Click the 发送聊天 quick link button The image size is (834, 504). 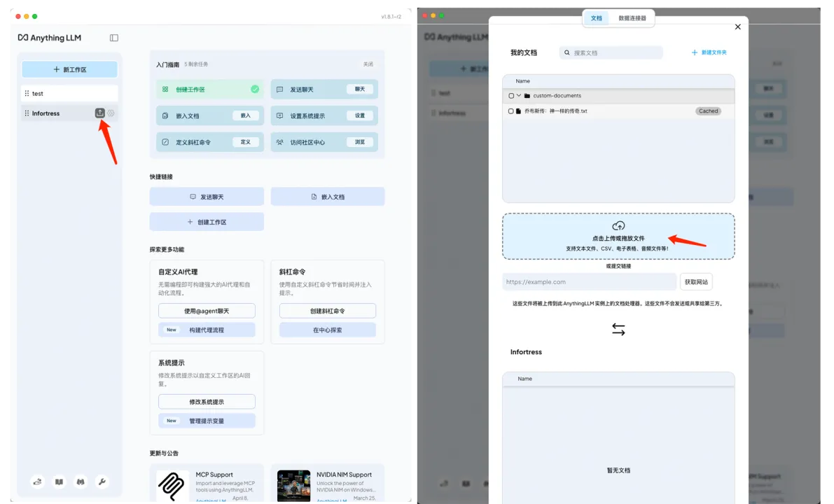207,197
